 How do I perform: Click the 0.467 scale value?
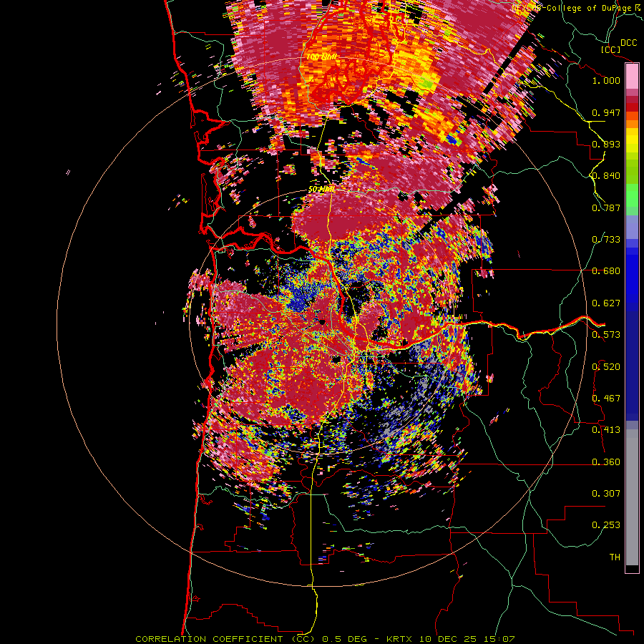click(606, 399)
